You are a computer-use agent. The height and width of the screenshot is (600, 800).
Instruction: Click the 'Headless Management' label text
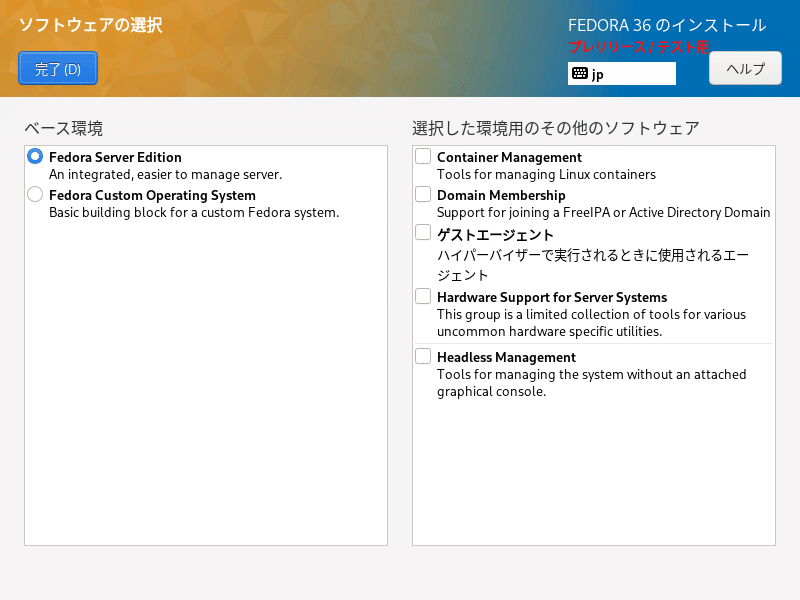tap(506, 357)
